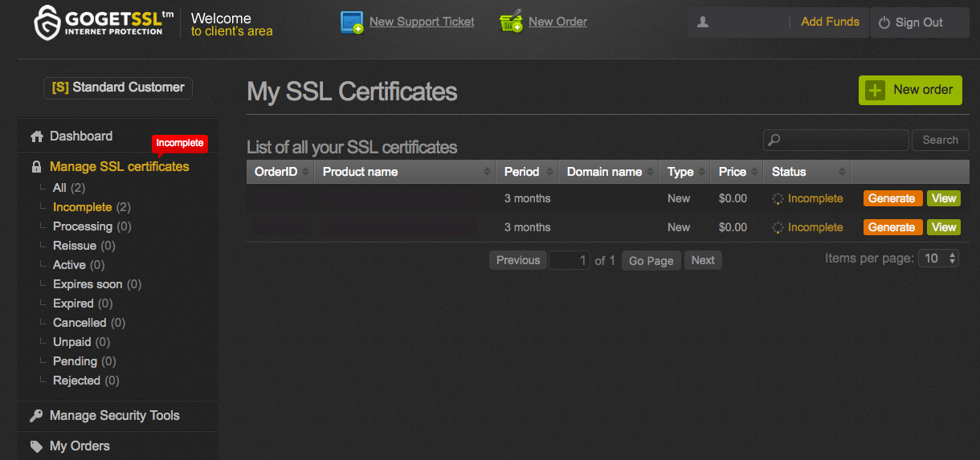Select Processing in the sidebar list
Screen dimensions: 980x460
pos(82,226)
